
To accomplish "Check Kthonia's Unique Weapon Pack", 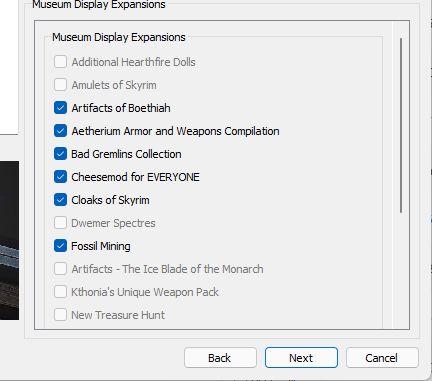I will (x=60, y=292).
